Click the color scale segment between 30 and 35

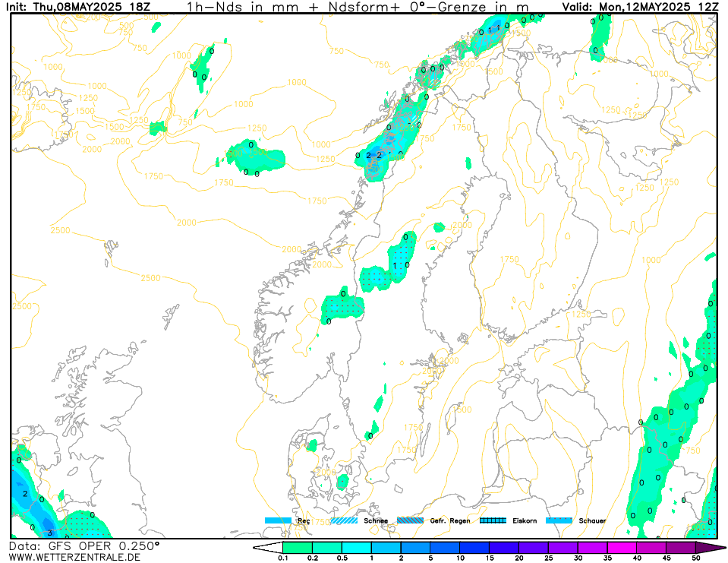[592, 548]
